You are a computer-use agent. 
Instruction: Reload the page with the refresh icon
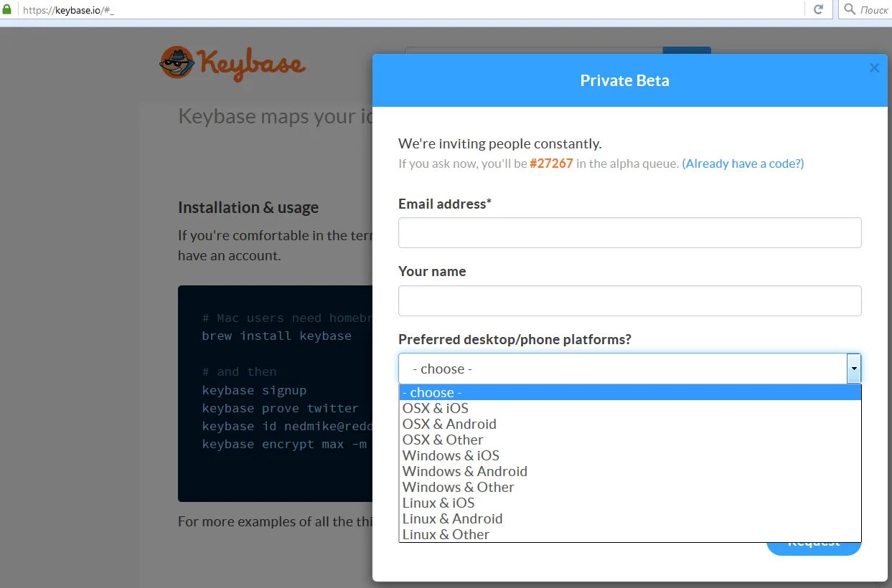coord(818,9)
